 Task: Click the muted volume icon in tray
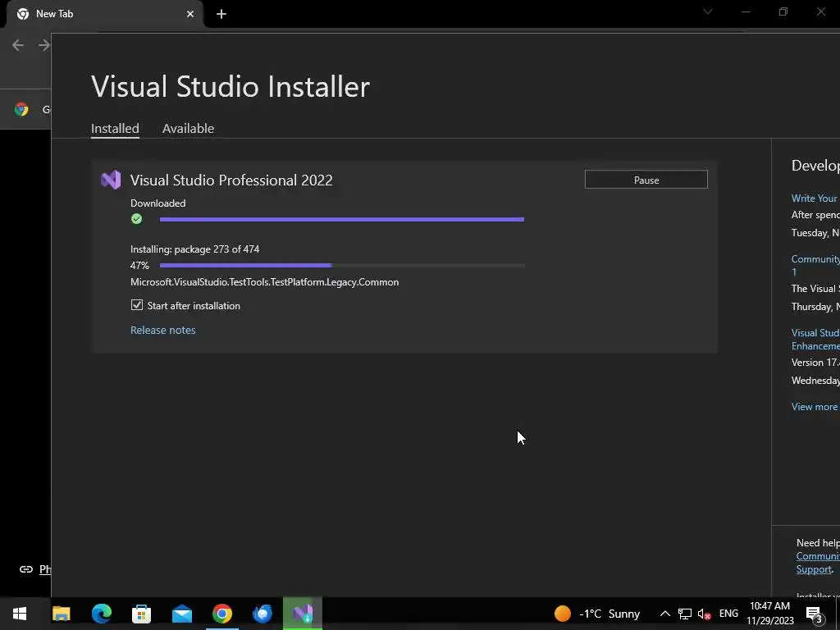(705, 614)
